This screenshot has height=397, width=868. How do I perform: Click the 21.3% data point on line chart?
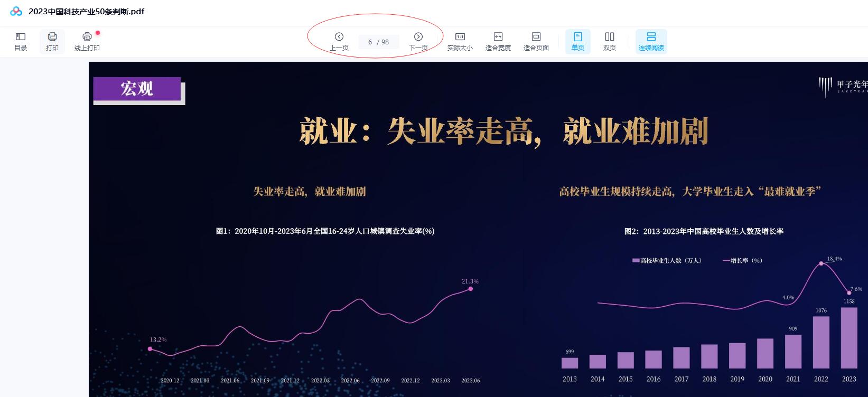470,289
